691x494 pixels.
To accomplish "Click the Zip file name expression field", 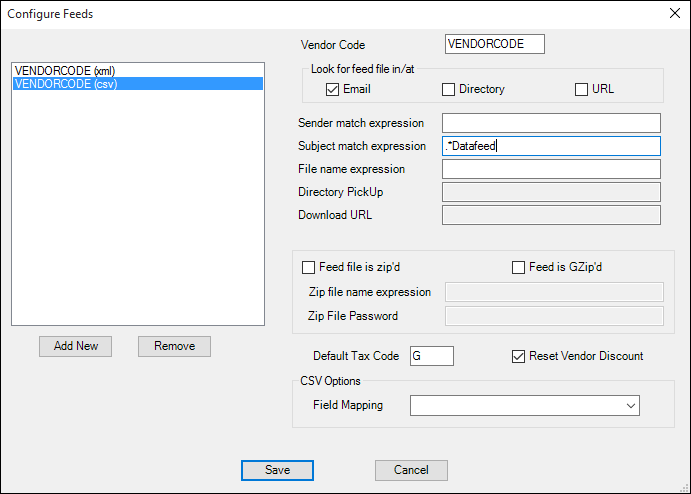I will pos(554,292).
